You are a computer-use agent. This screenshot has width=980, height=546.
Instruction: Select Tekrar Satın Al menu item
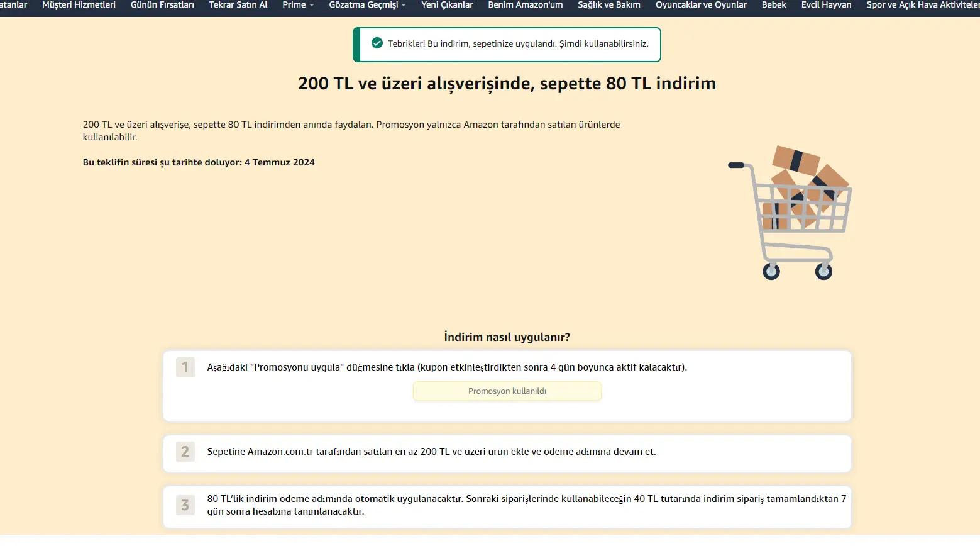[x=238, y=5]
